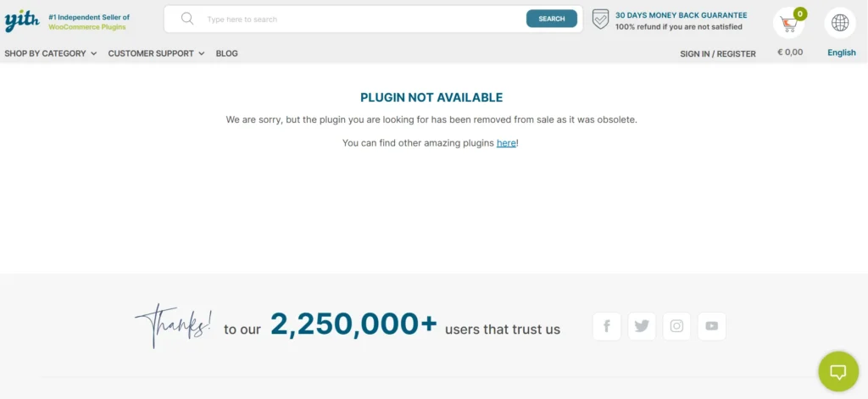Click the money back guarantee shield icon
Viewport: 868px width, 399px height.
pyautogui.click(x=600, y=19)
